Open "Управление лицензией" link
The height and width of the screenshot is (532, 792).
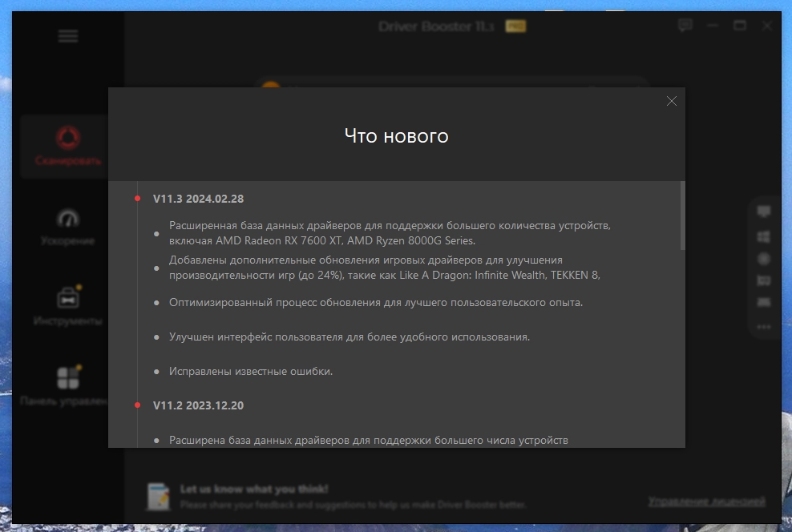coord(707,502)
